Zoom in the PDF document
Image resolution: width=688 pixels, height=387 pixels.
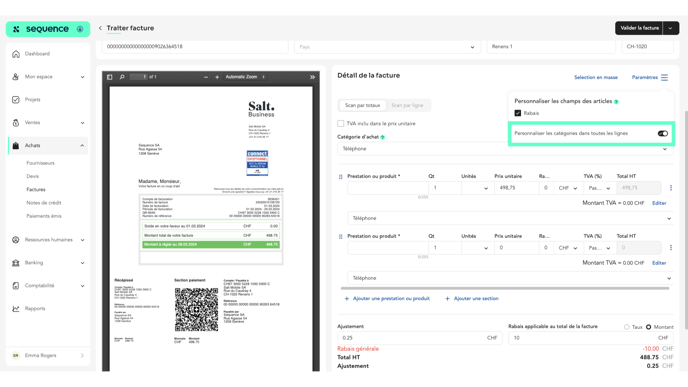217,77
